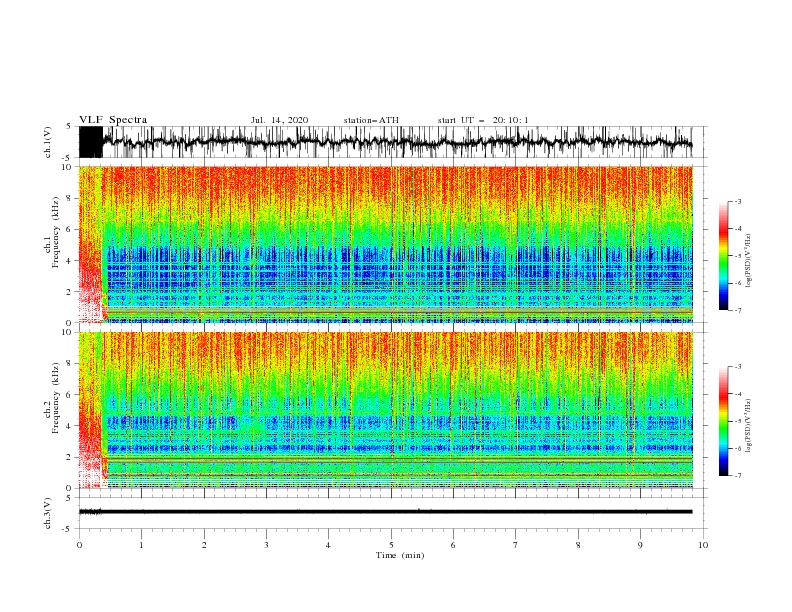Click time axis tick label '1'

click(x=141, y=545)
